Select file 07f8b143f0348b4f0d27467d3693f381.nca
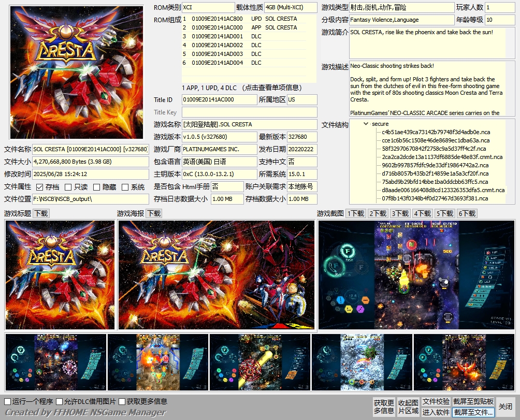 click(x=435, y=198)
